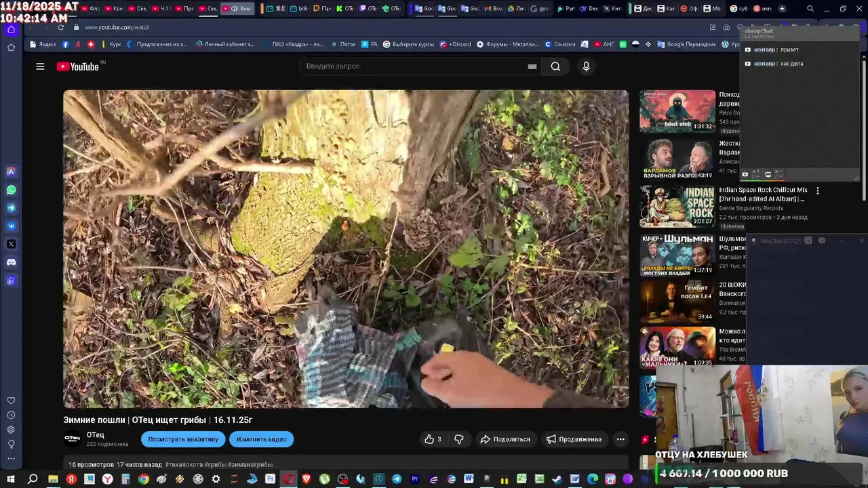The image size is (868, 488).
Task: Reload the page with the refresh icon
Action: pyautogui.click(x=61, y=27)
